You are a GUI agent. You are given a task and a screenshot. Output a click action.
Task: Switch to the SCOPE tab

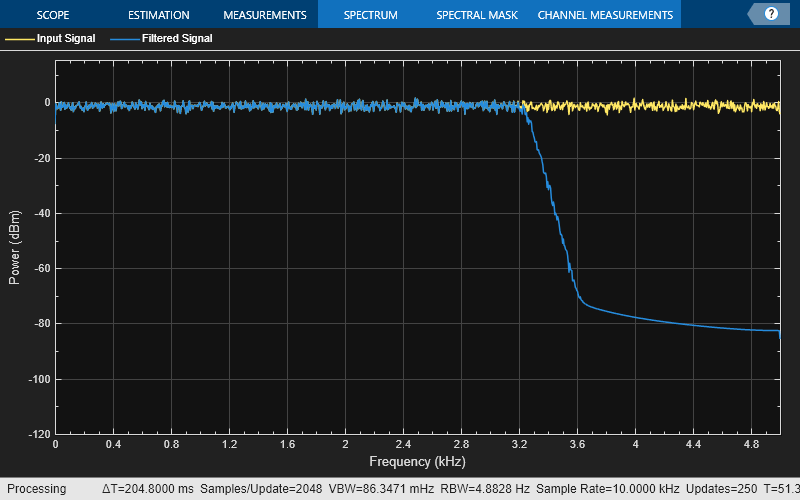tap(56, 15)
